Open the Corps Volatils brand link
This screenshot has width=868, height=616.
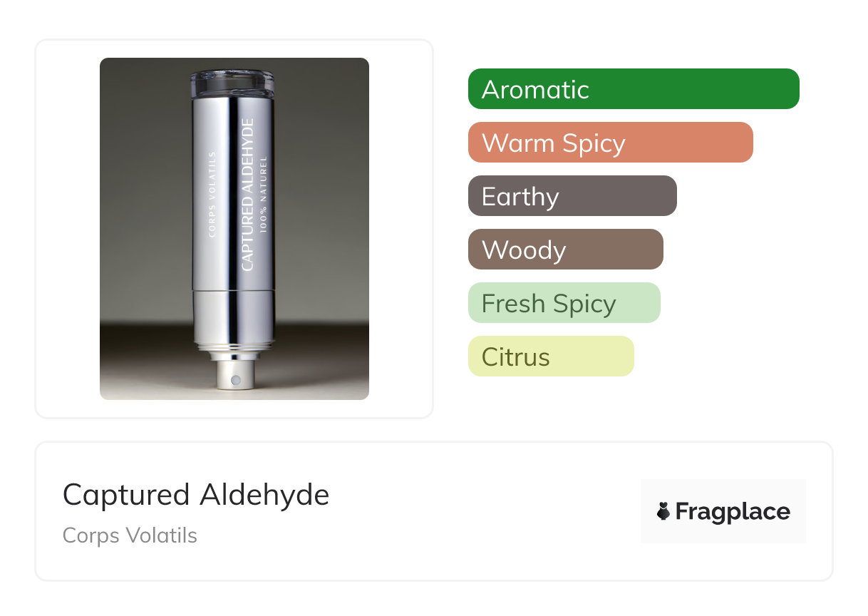coord(130,535)
